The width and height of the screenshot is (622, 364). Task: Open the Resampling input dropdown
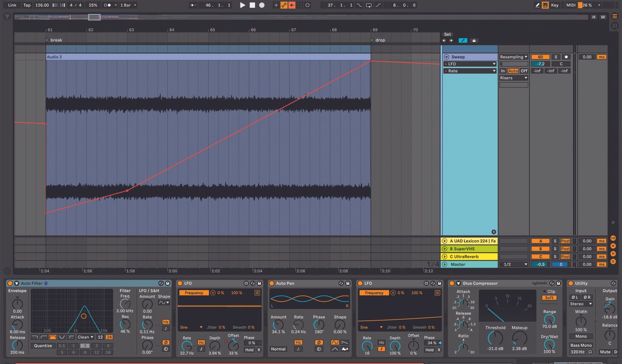pos(513,57)
